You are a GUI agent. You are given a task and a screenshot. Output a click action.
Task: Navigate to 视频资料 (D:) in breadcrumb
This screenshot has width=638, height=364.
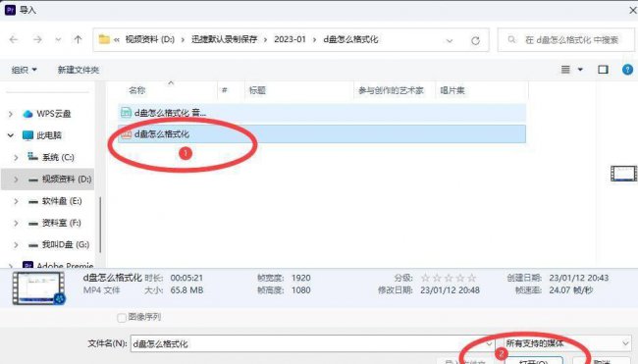click(x=150, y=39)
